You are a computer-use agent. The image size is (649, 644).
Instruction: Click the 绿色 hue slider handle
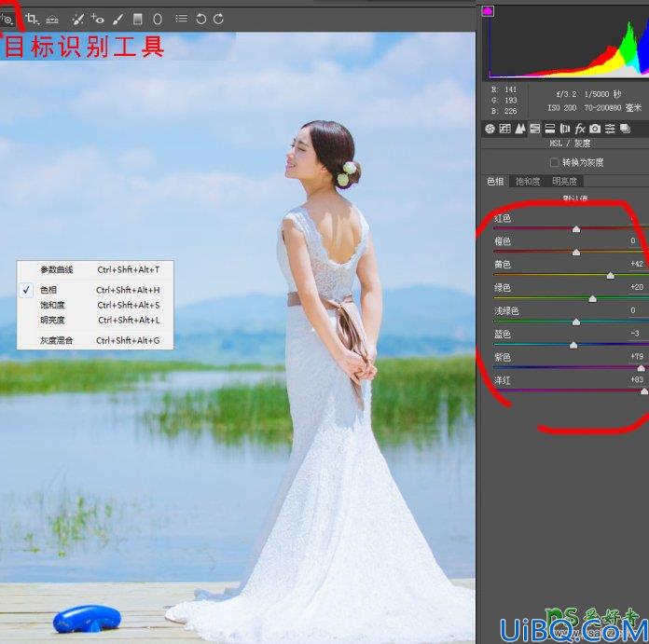[593, 299]
